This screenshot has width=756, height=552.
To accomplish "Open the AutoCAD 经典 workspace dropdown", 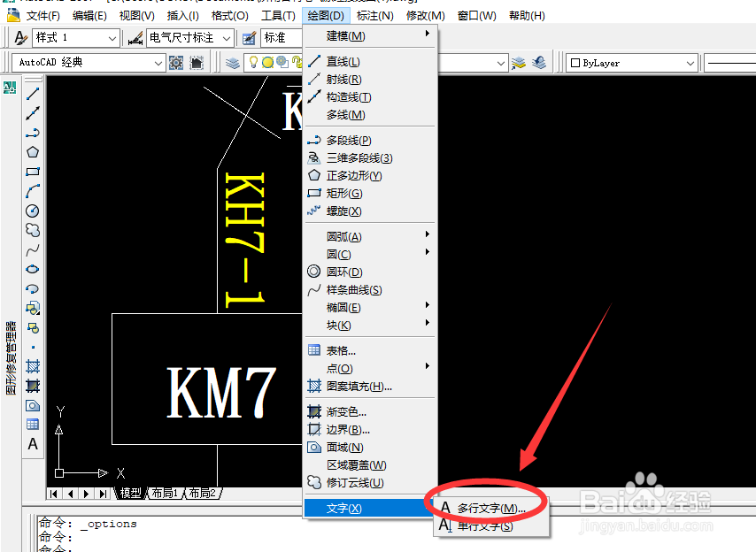I will click(89, 63).
